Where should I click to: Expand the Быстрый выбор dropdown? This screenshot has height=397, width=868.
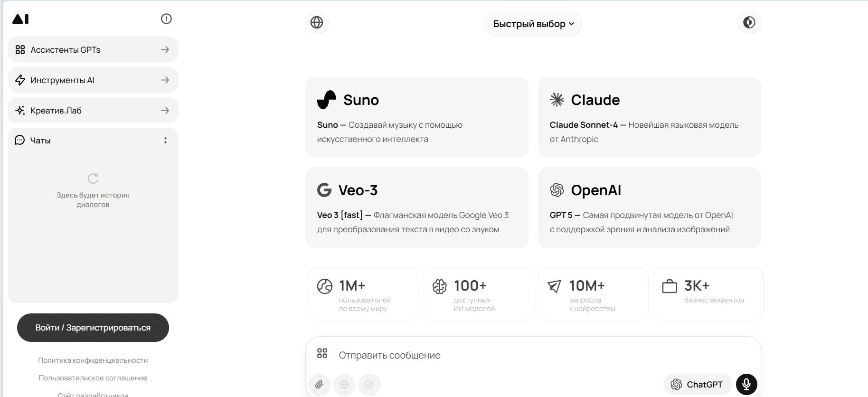533,24
